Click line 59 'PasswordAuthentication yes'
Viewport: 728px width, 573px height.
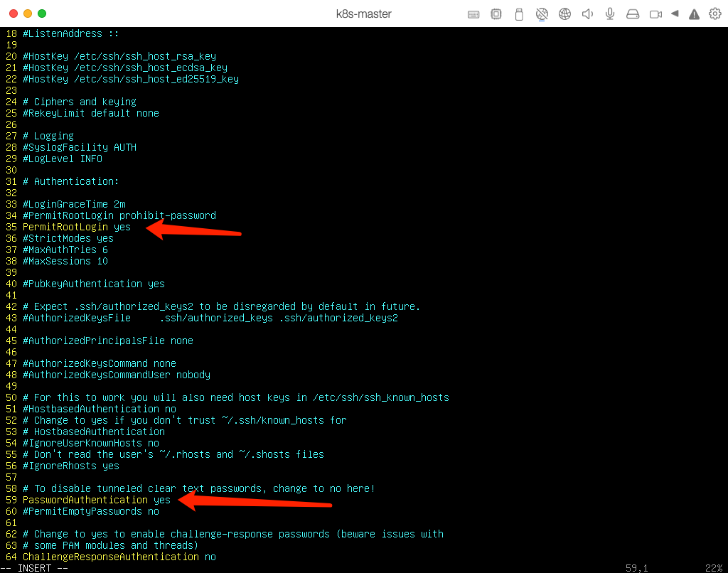97,500
